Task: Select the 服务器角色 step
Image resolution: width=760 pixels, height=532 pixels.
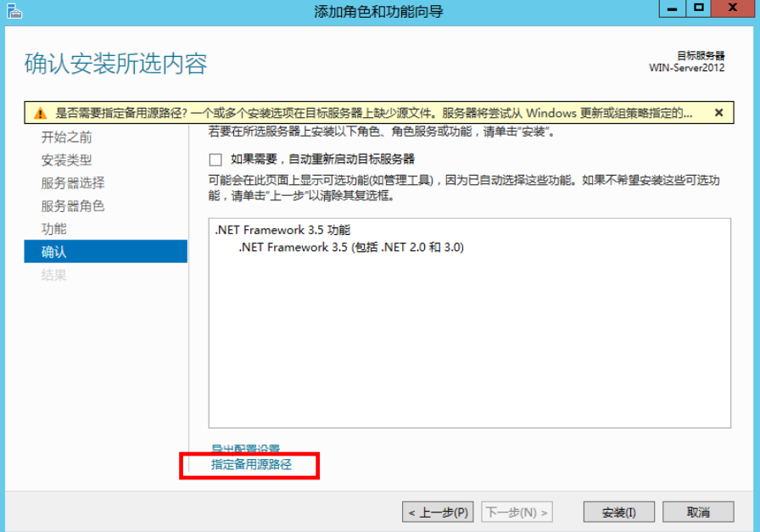Action: pos(73,206)
